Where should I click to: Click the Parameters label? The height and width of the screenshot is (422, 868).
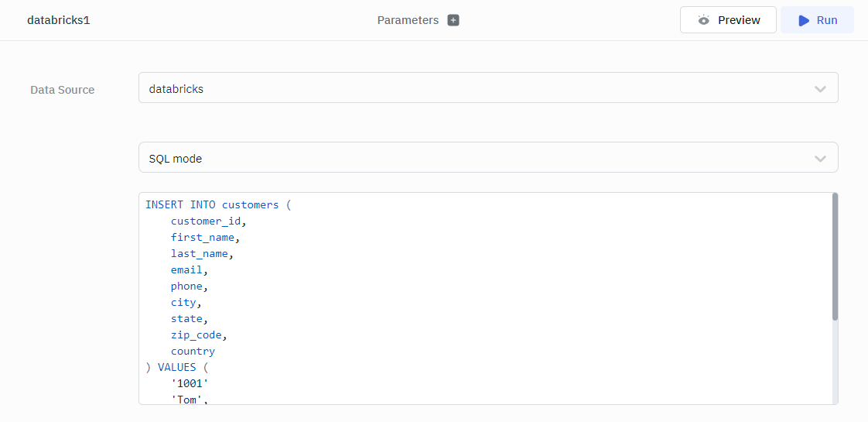click(408, 20)
